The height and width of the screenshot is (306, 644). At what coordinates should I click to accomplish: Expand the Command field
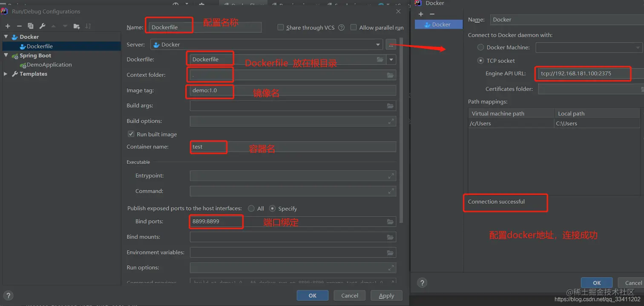391,191
